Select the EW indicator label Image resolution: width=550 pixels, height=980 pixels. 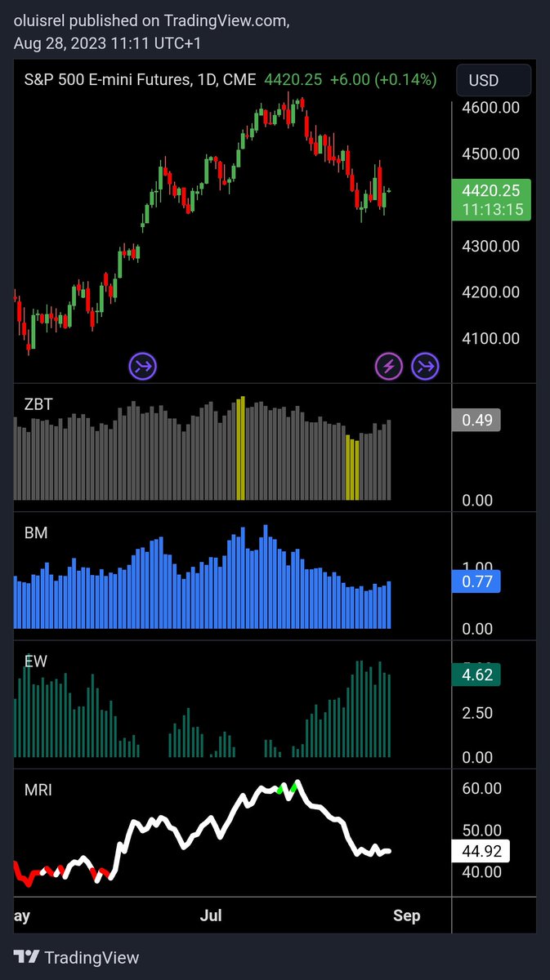[x=36, y=661]
